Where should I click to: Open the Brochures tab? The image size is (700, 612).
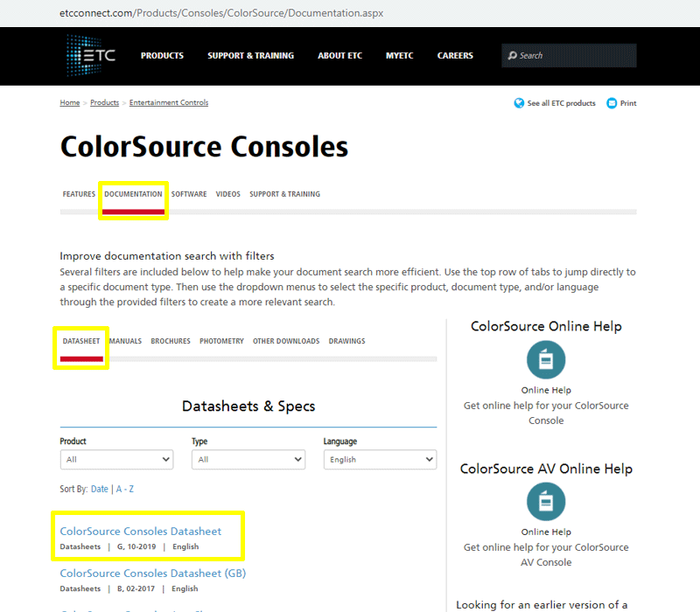tap(170, 341)
